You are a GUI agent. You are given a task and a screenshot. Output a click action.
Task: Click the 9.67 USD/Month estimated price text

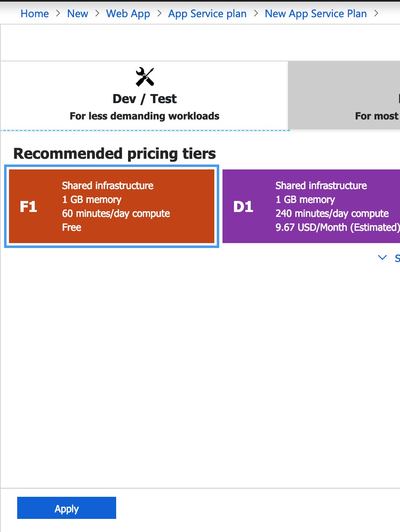(337, 228)
